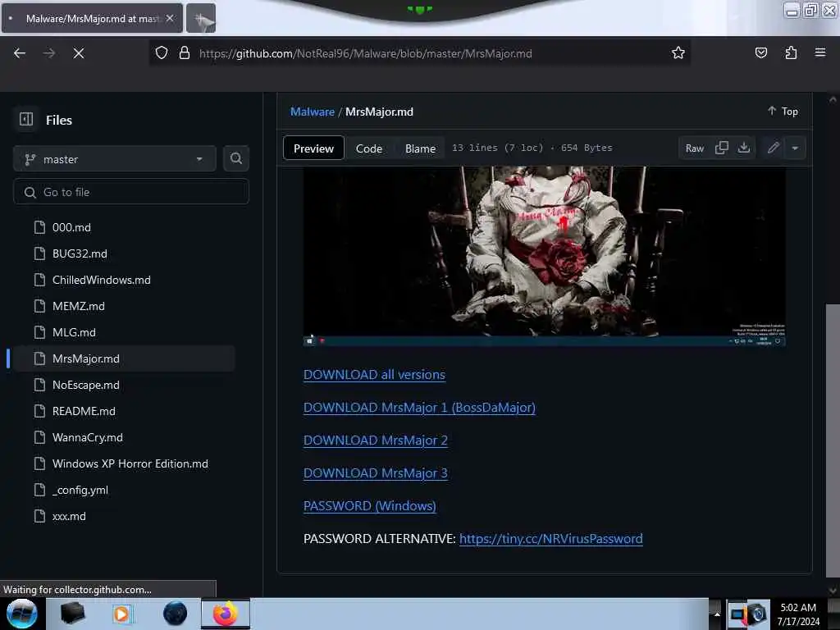Screen dimensions: 840x630
Task: Show hidden system tray icons arrow
Action: tap(716, 614)
